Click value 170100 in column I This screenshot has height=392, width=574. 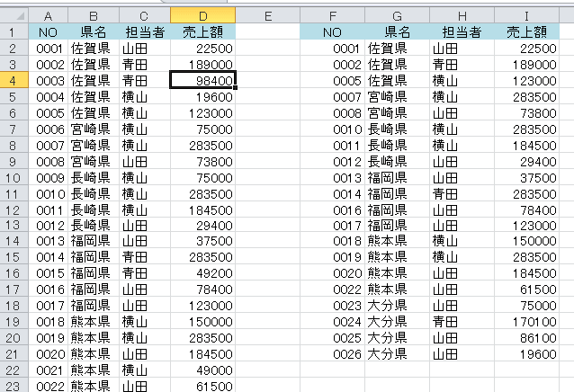click(527, 322)
